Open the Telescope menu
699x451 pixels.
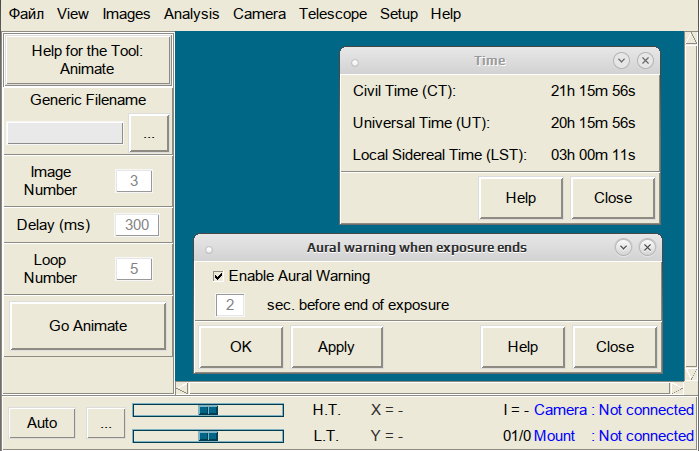click(x=333, y=14)
